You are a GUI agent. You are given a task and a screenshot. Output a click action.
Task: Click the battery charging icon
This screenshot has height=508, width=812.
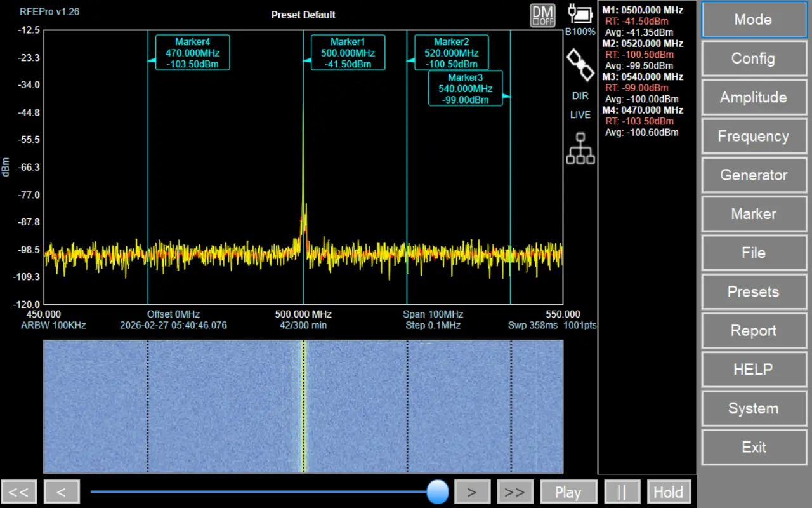[580, 15]
